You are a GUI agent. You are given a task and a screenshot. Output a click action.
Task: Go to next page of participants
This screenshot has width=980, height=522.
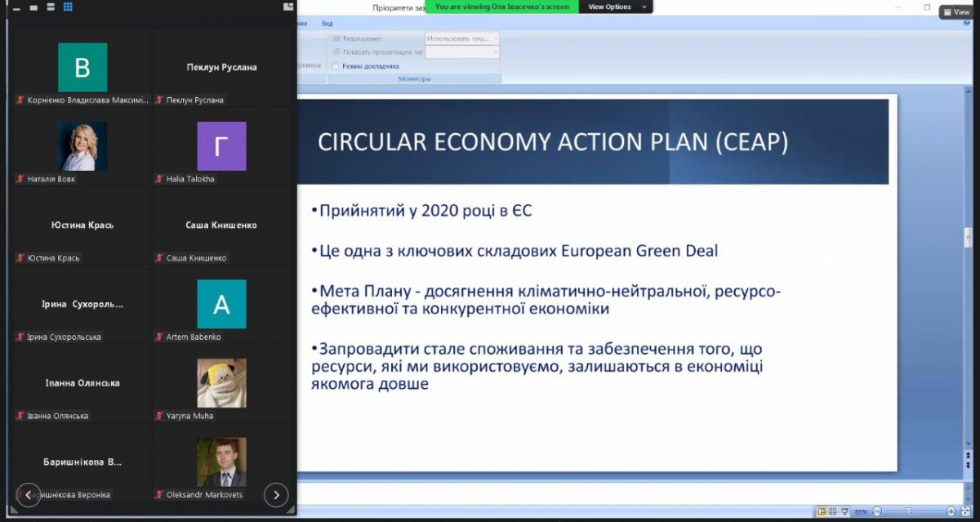coord(276,494)
